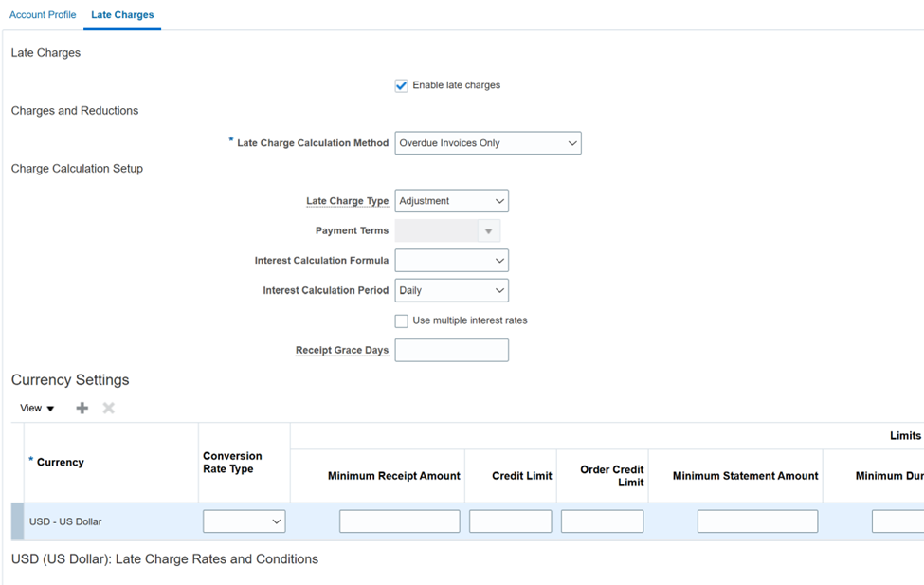Click the Limits column group header
924x585 pixels.
[x=905, y=436]
